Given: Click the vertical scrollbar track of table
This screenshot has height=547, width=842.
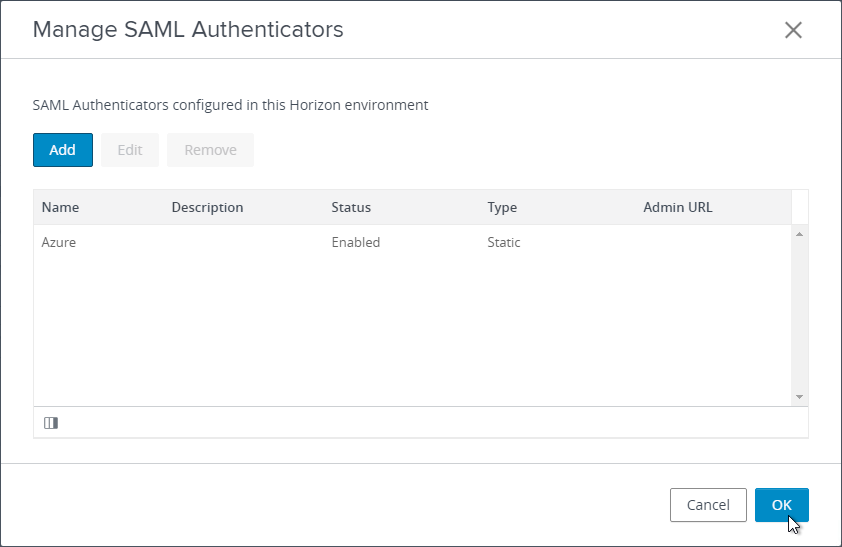Looking at the screenshot, I should pyautogui.click(x=800, y=316).
